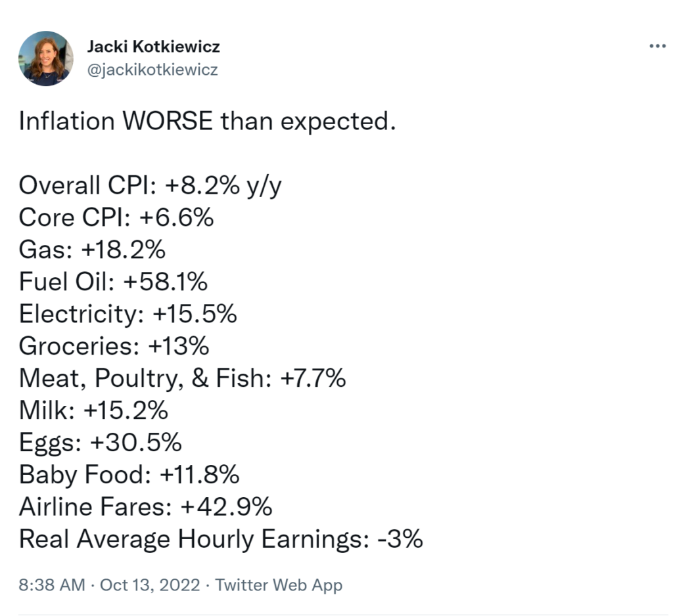Click the Milk +15.2% line

tap(93, 410)
